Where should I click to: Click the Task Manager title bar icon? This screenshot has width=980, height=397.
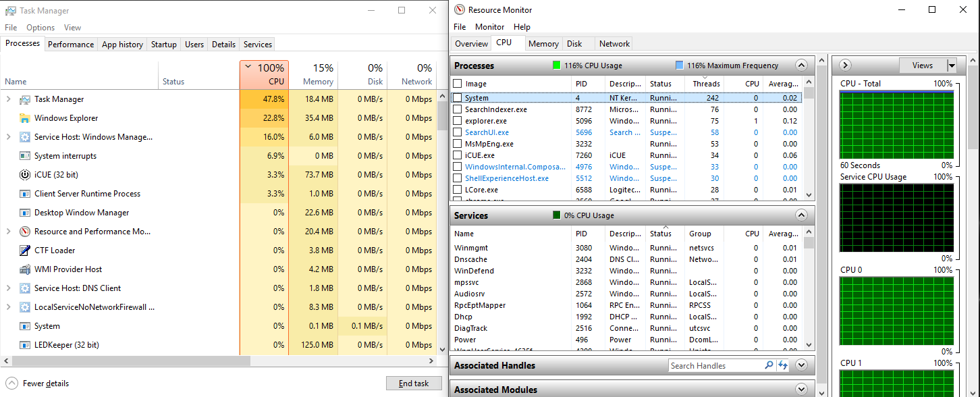click(x=11, y=11)
